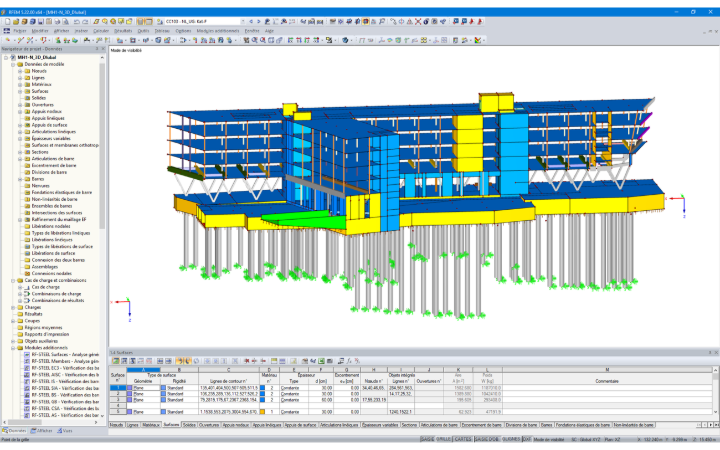Toggle GRILLE in status bar
The width and height of the screenshot is (720, 450).
pos(443,439)
